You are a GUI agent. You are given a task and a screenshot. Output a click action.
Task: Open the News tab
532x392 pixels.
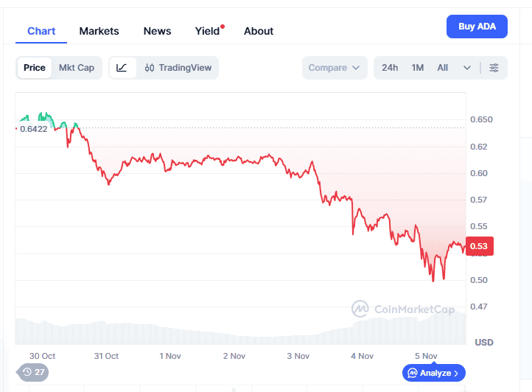tap(157, 31)
